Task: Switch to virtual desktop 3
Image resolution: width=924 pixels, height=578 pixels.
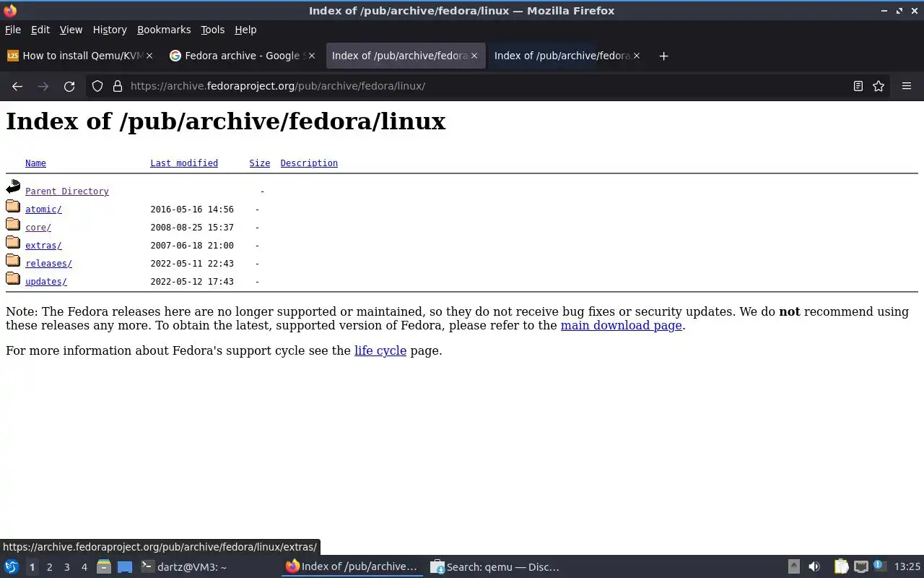Action: 66,567
